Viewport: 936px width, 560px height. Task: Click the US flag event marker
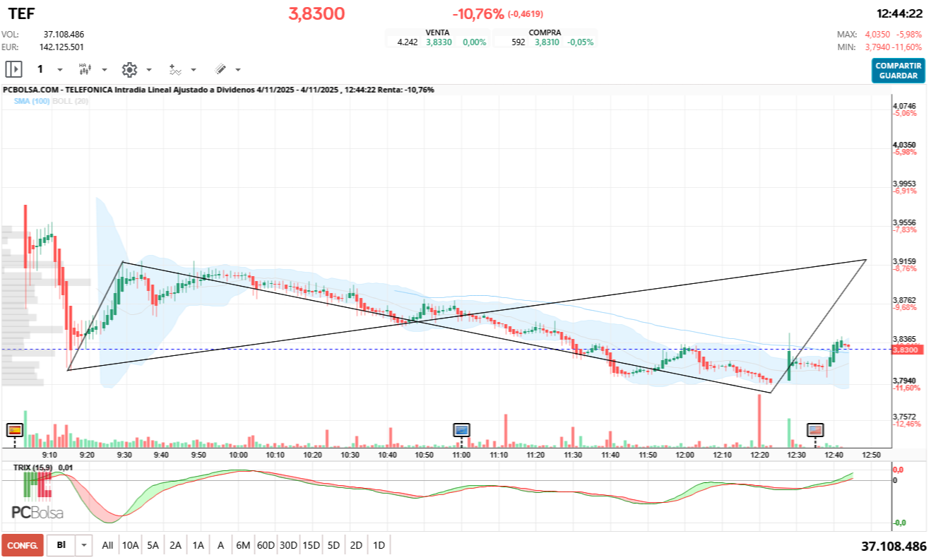point(815,429)
